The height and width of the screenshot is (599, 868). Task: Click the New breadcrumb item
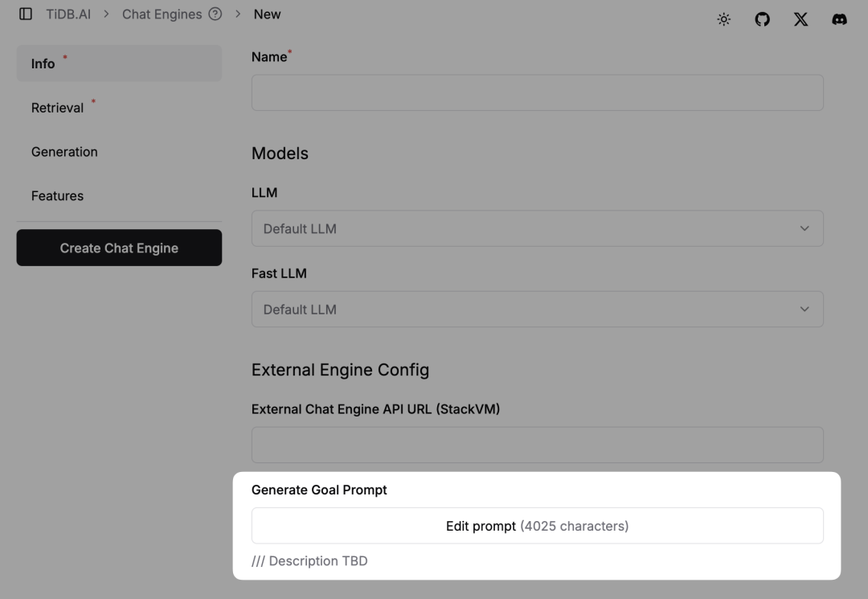pyautogui.click(x=267, y=14)
